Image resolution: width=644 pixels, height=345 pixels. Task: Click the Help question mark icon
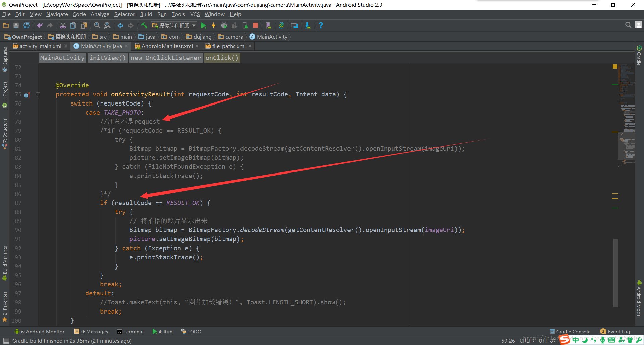(321, 25)
